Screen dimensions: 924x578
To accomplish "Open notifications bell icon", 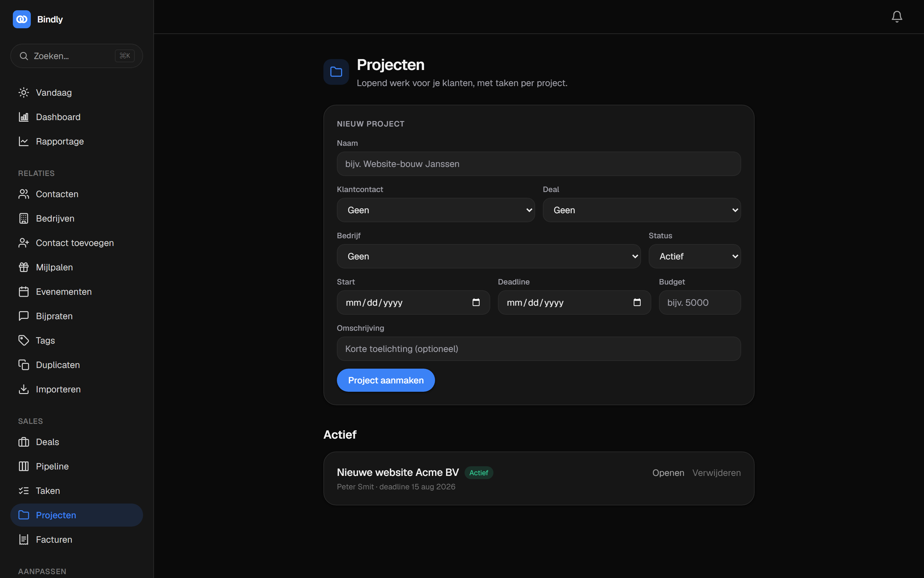I will click(896, 16).
